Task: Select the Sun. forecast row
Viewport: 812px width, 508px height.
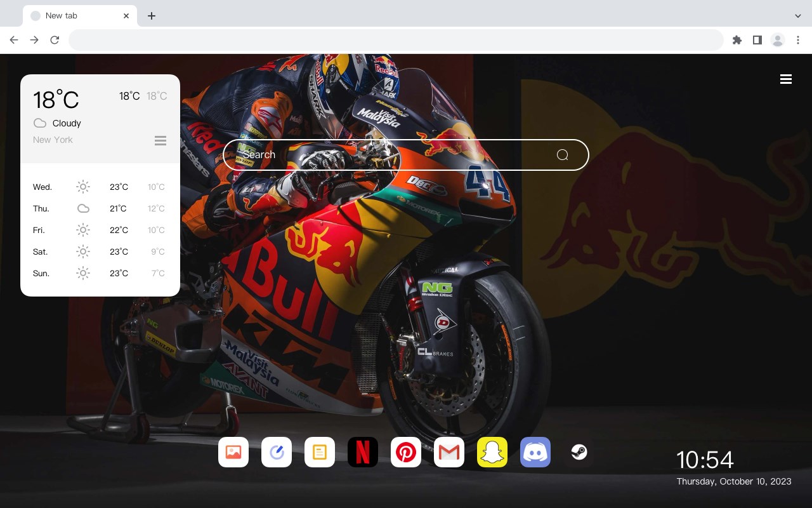Action: click(x=100, y=273)
